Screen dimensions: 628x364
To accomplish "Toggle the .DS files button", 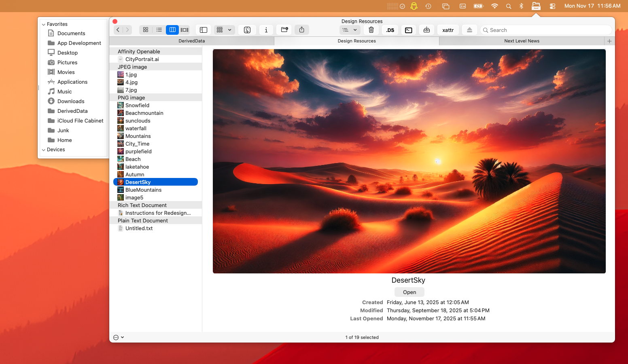I will click(x=390, y=30).
